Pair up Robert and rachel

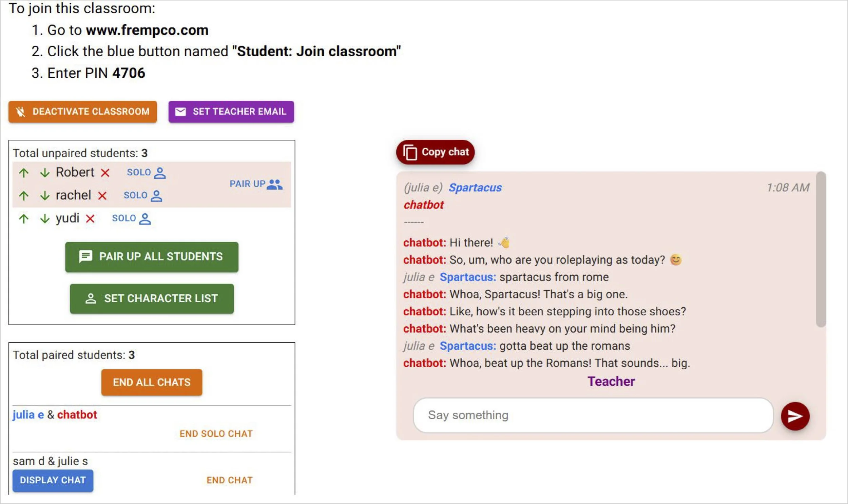click(x=256, y=184)
